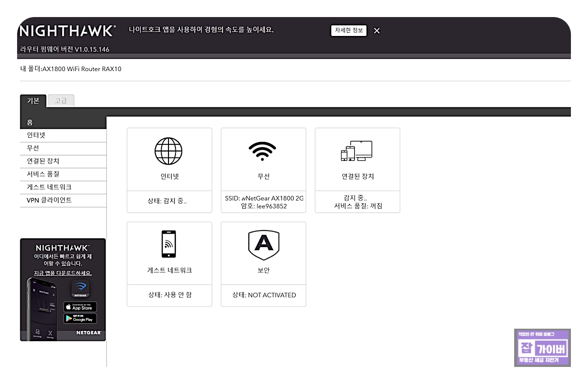Screen dimensions: 588x384
Task: Switch to the 기본 tab
Action: tap(33, 101)
